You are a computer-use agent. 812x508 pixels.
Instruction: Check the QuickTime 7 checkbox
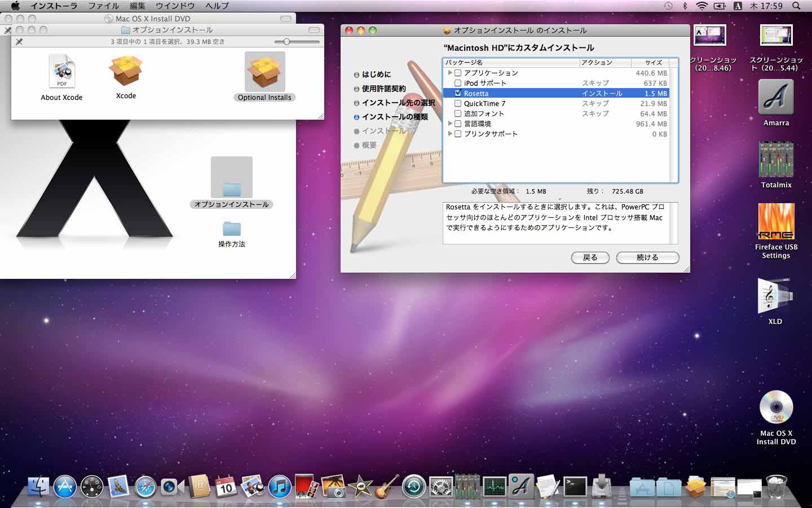pos(458,103)
